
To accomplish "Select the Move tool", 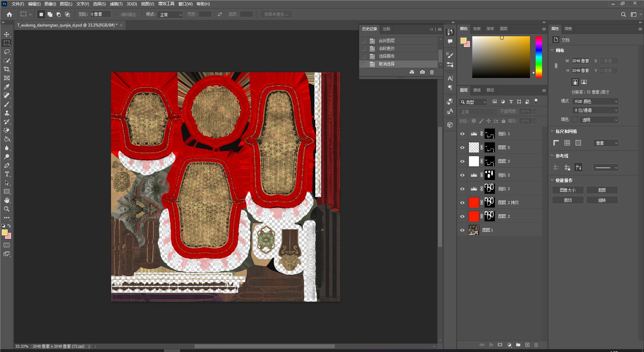I will point(7,34).
